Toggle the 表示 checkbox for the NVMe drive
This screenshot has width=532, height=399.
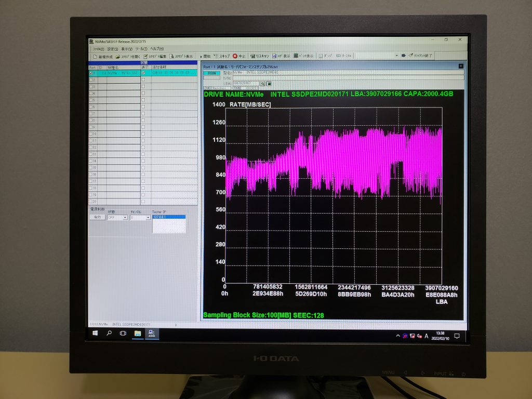point(143,73)
